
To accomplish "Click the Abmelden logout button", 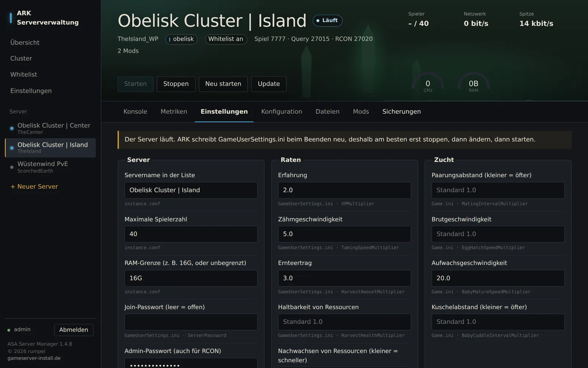I will [73, 330].
